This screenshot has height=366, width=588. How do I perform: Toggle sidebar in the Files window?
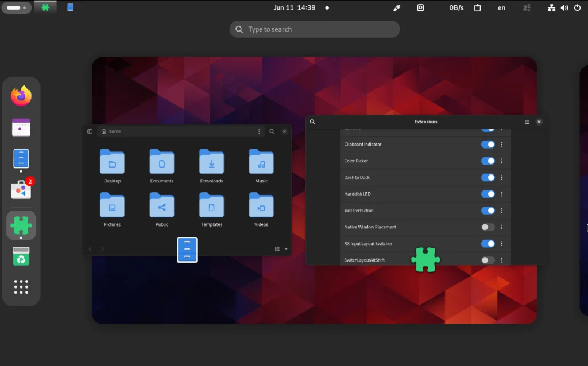[90, 131]
